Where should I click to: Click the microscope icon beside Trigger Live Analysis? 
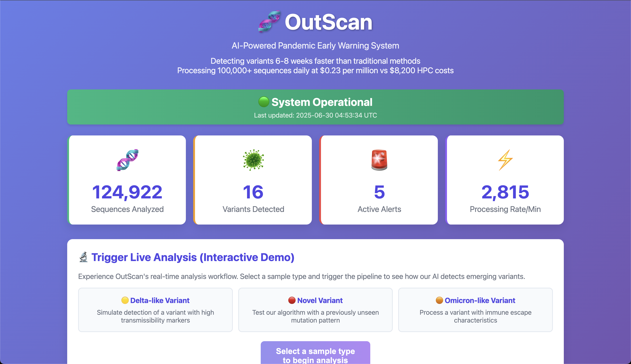[83, 257]
